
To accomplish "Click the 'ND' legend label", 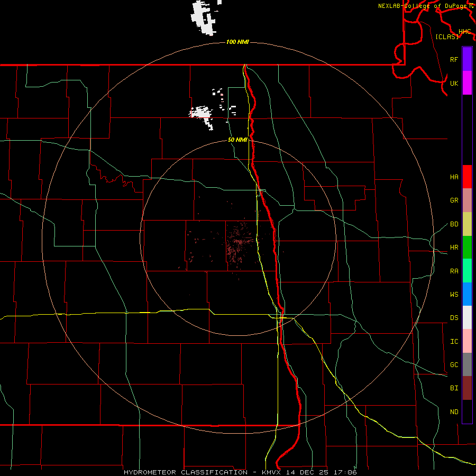I will click(454, 412).
